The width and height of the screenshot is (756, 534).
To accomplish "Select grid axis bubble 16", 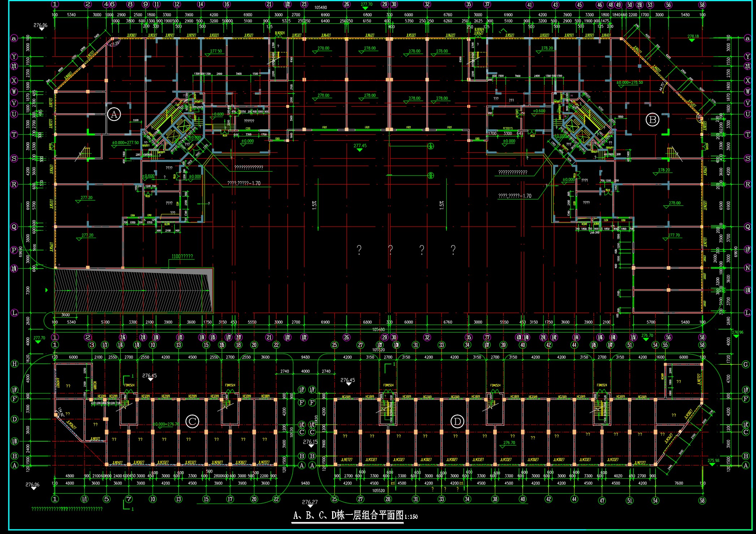I will click(x=227, y=4).
